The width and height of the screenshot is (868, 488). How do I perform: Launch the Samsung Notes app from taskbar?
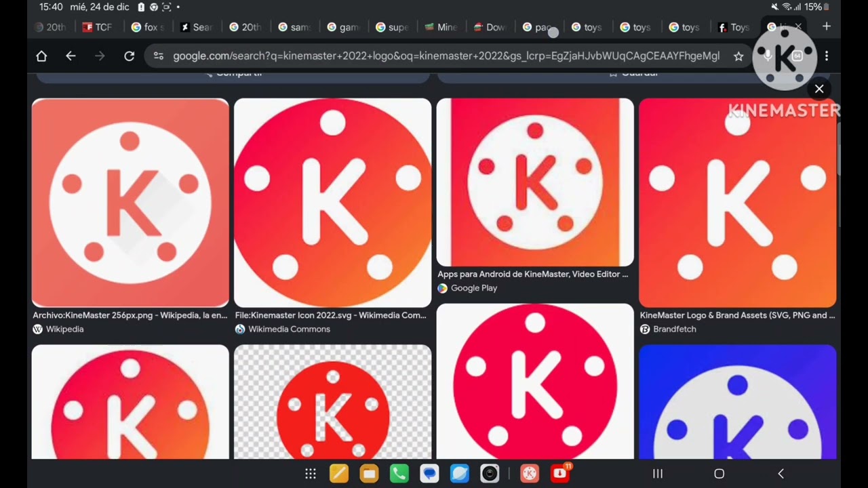pos(339,474)
